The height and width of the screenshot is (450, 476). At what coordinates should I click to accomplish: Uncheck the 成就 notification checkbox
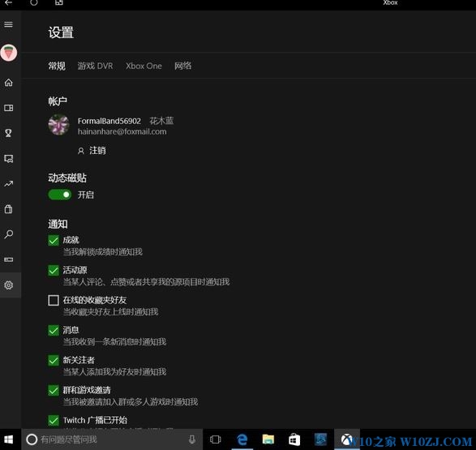coord(54,240)
